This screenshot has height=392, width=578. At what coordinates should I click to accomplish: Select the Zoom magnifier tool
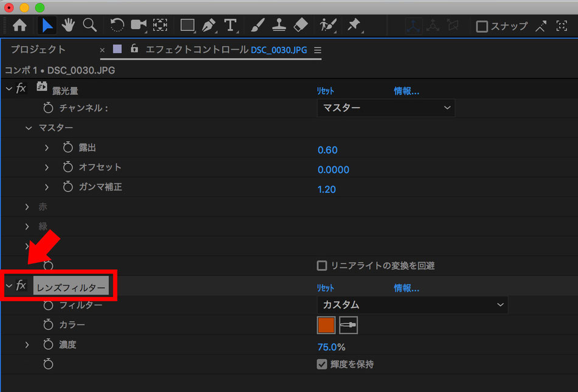tap(89, 26)
